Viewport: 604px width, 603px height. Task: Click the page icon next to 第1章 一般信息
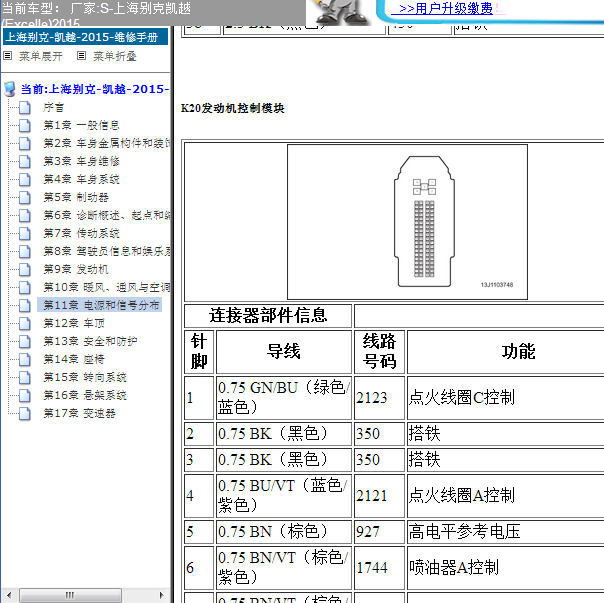pyautogui.click(x=25, y=125)
